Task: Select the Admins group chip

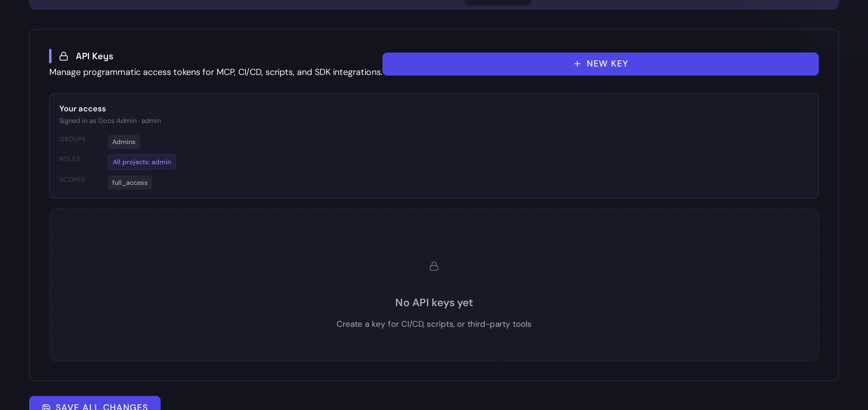Action: click(x=124, y=142)
